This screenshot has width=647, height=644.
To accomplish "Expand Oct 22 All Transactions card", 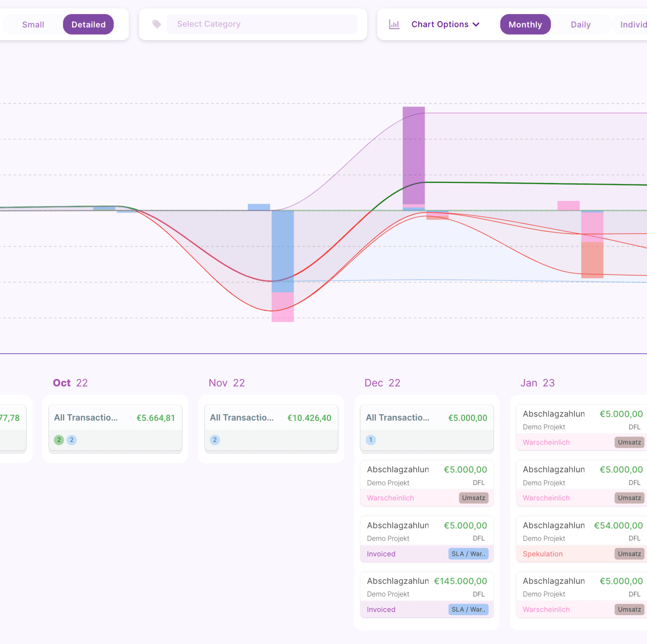I will tap(115, 418).
